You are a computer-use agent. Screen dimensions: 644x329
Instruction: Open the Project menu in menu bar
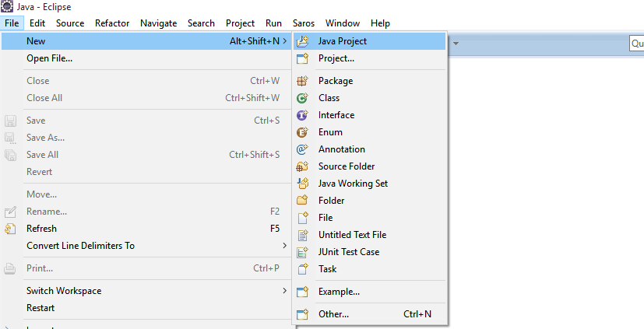pyautogui.click(x=241, y=23)
